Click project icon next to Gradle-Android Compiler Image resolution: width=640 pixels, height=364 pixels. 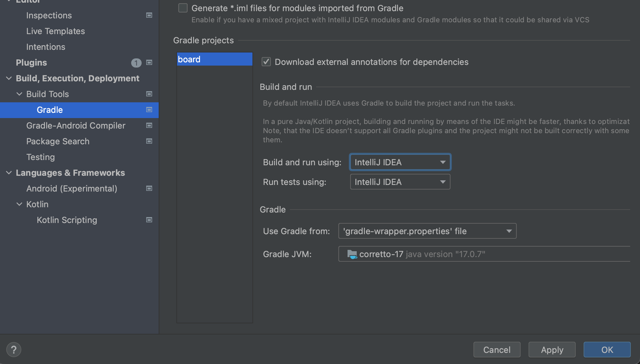point(149,126)
